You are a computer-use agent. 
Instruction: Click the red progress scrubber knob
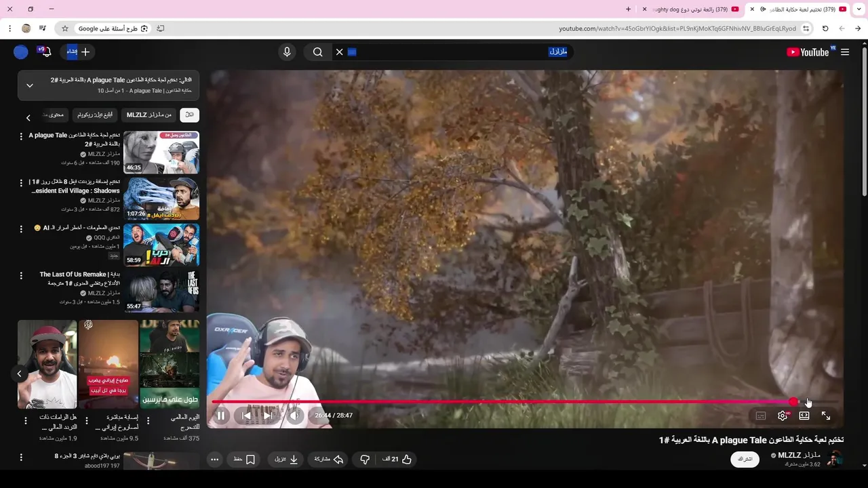(793, 402)
